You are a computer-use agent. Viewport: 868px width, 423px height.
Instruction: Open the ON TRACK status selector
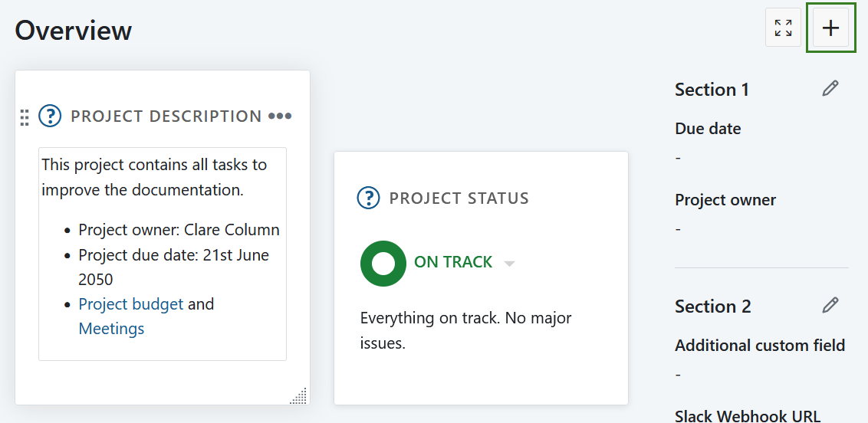[x=453, y=262]
